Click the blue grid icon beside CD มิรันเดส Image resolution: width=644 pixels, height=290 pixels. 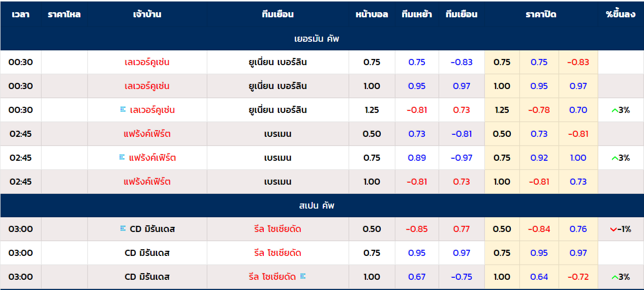point(122,228)
